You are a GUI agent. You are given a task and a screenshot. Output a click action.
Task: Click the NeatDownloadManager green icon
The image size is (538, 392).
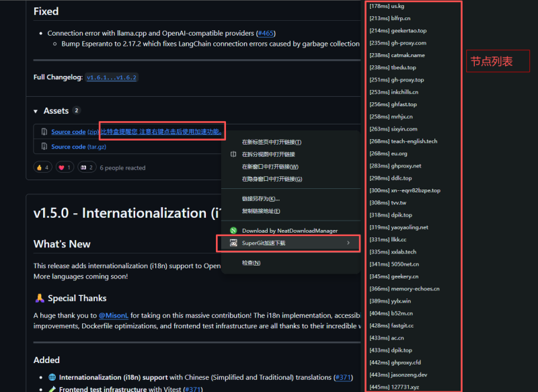point(233,231)
